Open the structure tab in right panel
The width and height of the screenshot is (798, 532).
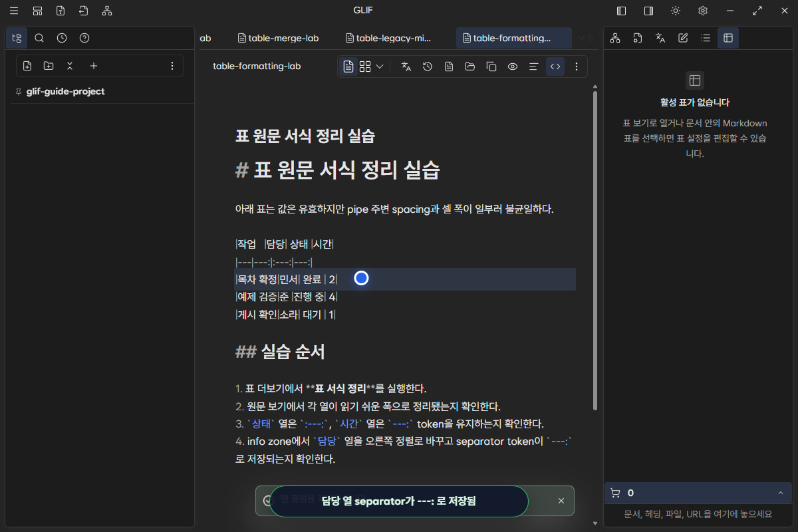coord(615,38)
